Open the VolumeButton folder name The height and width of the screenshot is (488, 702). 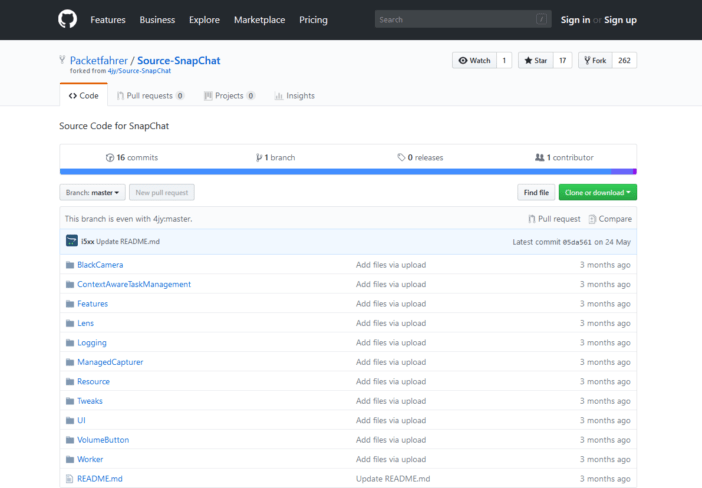click(103, 440)
